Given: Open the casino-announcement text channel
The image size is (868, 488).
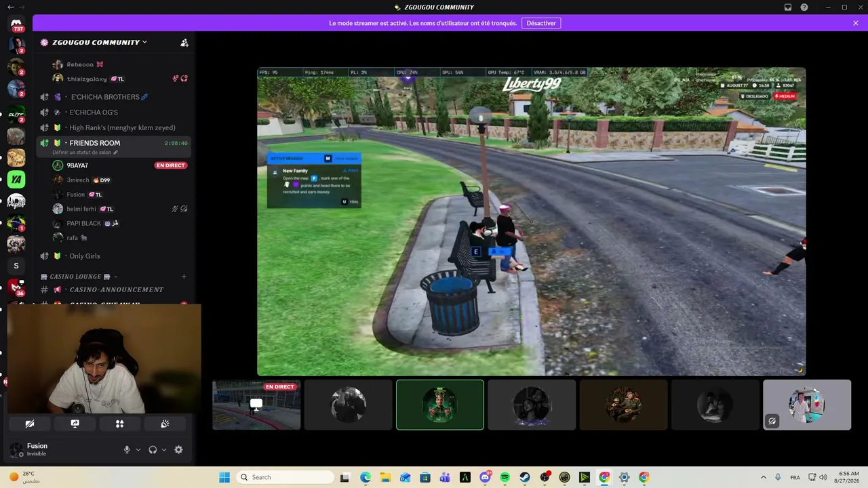Looking at the screenshot, I should (x=113, y=289).
